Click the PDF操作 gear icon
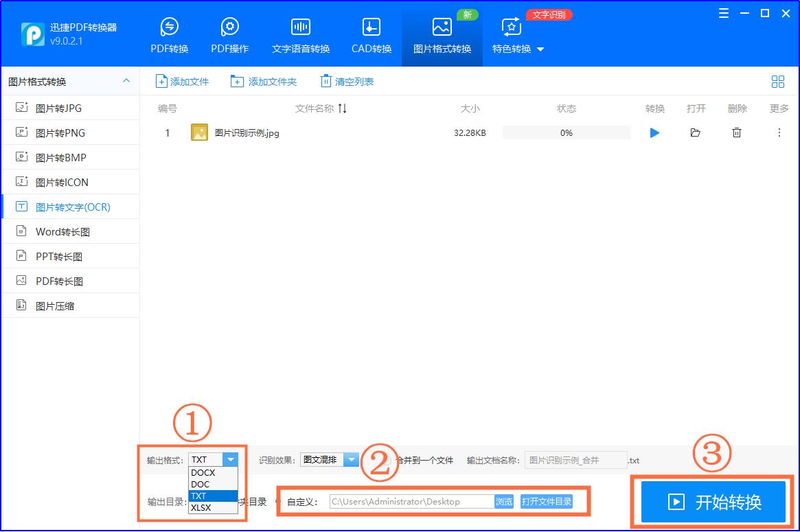800x532 pixels. coord(229,27)
